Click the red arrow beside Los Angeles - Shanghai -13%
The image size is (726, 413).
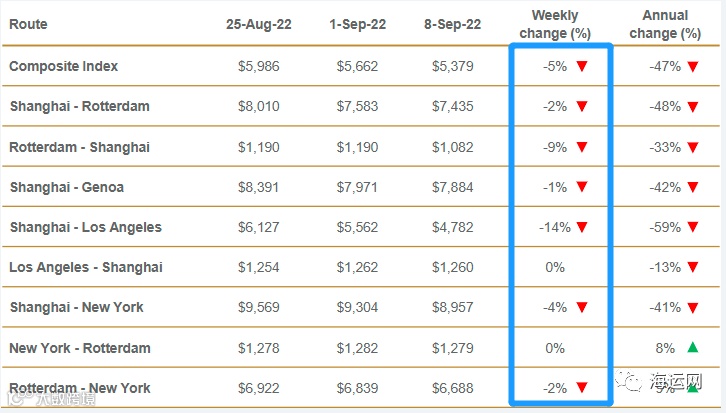point(692,267)
